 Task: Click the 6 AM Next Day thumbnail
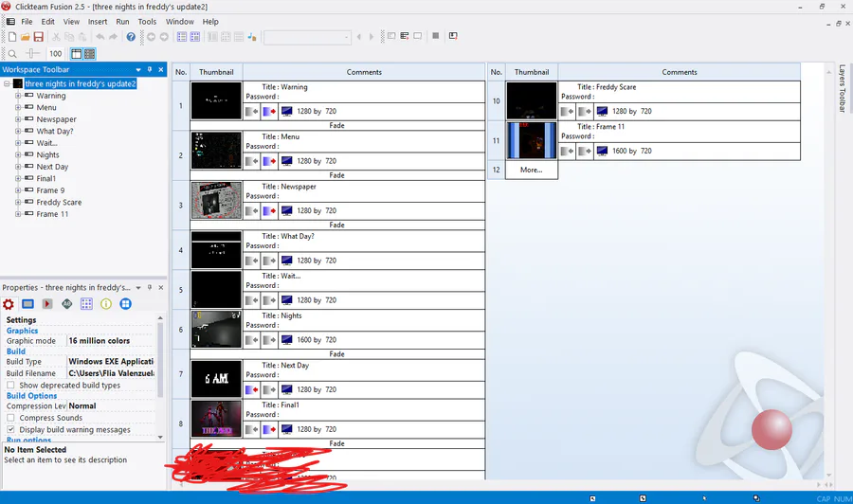coord(216,379)
